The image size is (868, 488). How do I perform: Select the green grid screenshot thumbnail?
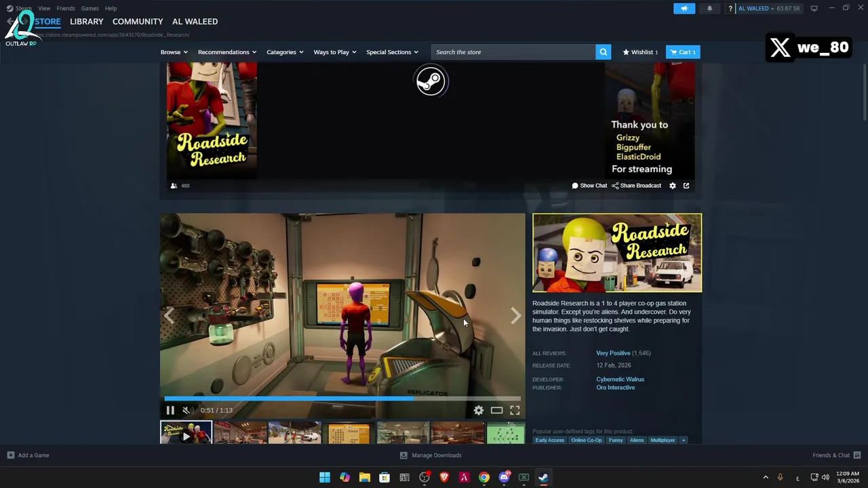pos(506,433)
